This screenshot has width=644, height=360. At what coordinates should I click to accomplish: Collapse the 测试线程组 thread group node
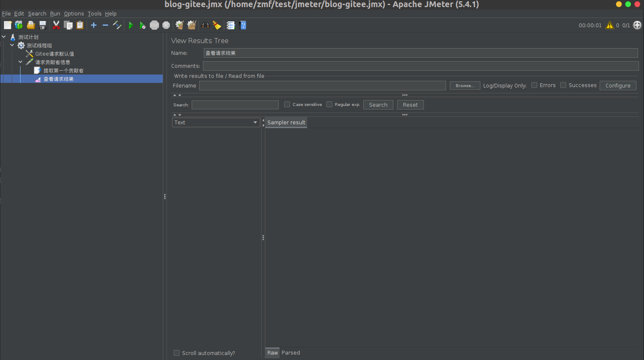coord(12,45)
